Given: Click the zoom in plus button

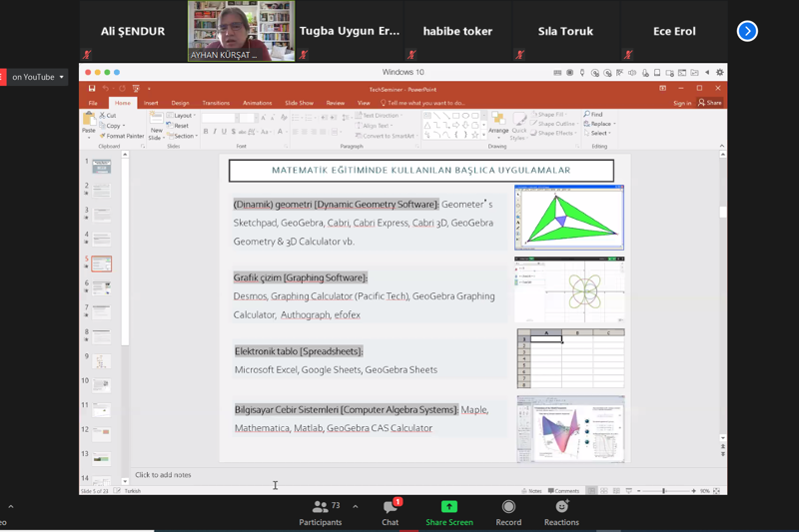Looking at the screenshot, I should click(693, 491).
